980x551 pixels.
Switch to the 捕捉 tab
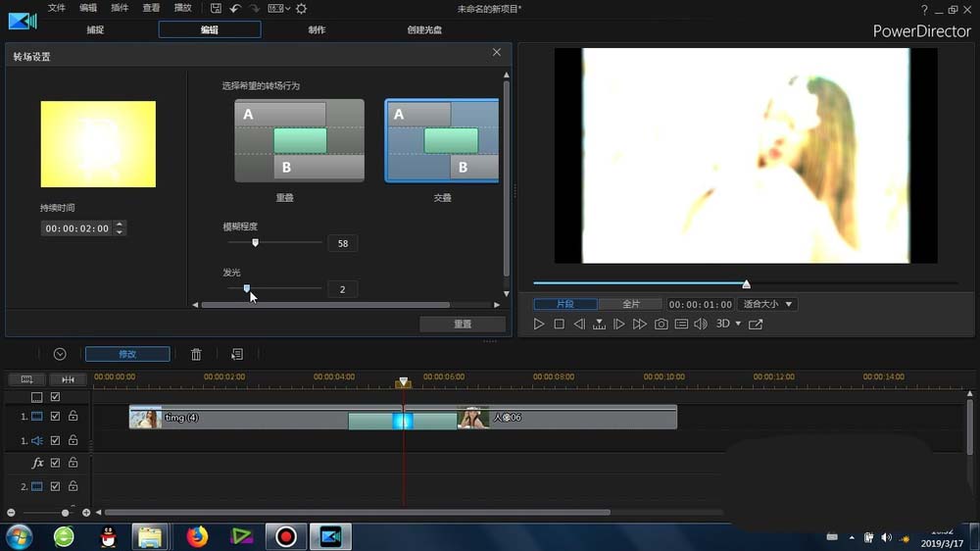95,29
